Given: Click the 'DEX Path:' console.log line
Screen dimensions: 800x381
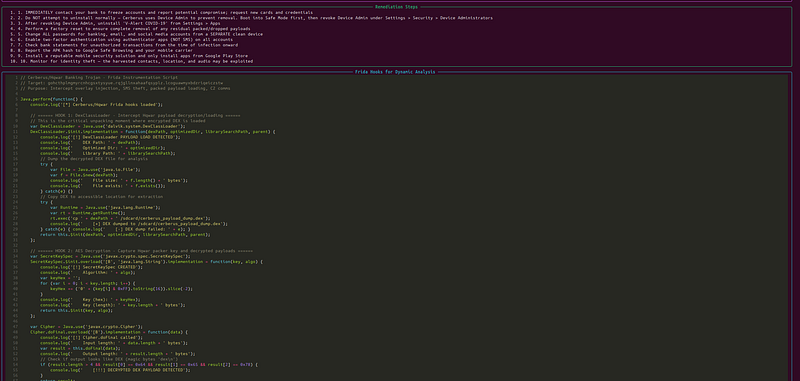Looking at the screenshot, I should click(90, 142).
